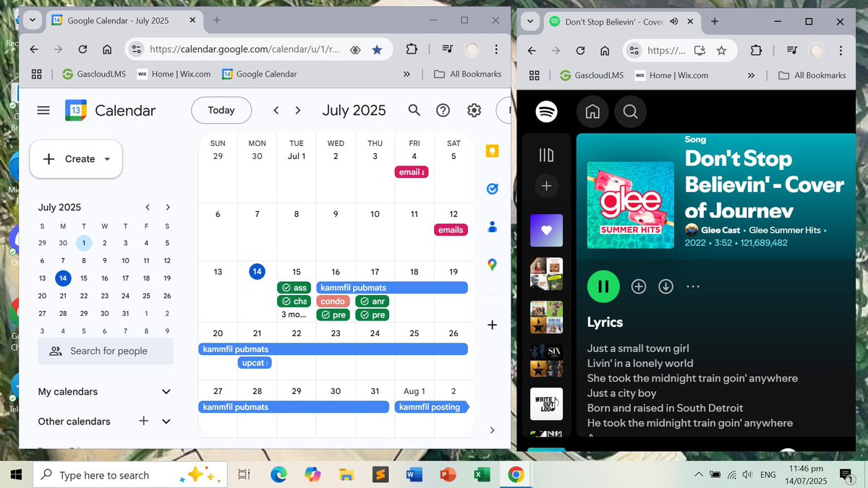Open Liked Songs in Spotify sidebar
The width and height of the screenshot is (868, 488).
[546, 231]
